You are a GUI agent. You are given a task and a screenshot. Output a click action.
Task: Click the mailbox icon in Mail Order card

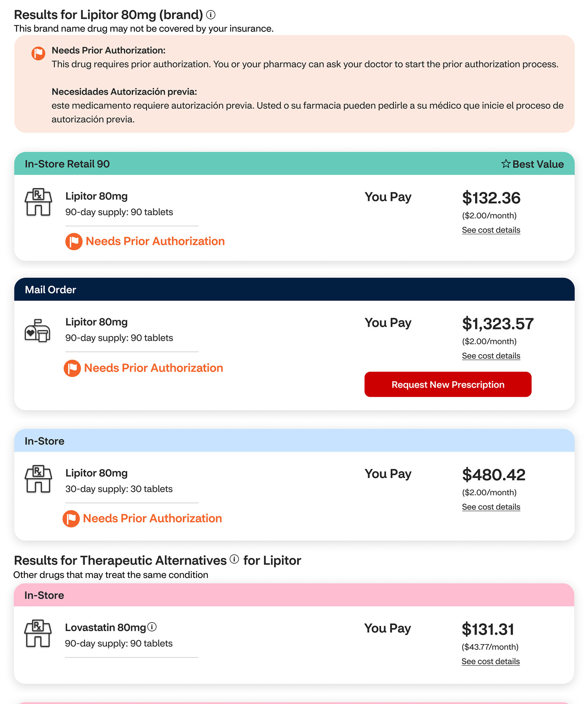click(37, 331)
